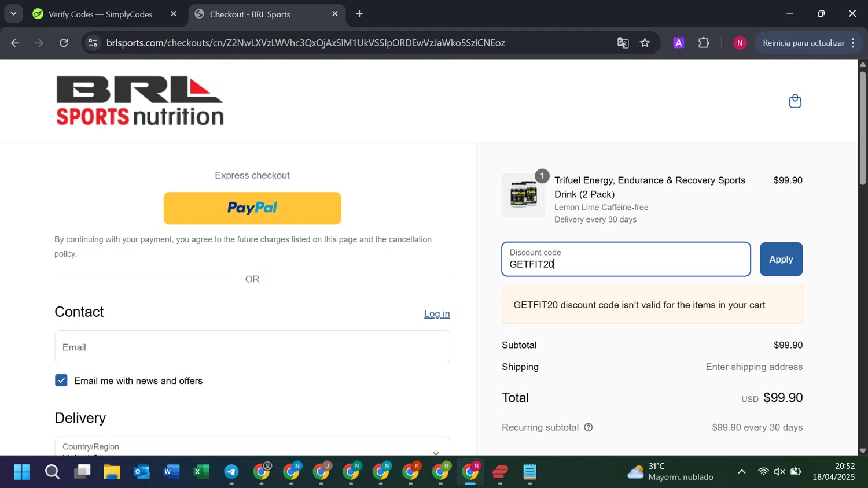Open Telegram from the taskbar
868x488 pixels.
tap(231, 472)
